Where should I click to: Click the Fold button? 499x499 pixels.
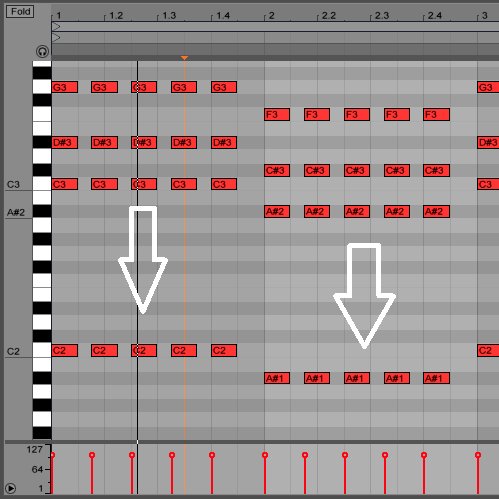coord(20,12)
